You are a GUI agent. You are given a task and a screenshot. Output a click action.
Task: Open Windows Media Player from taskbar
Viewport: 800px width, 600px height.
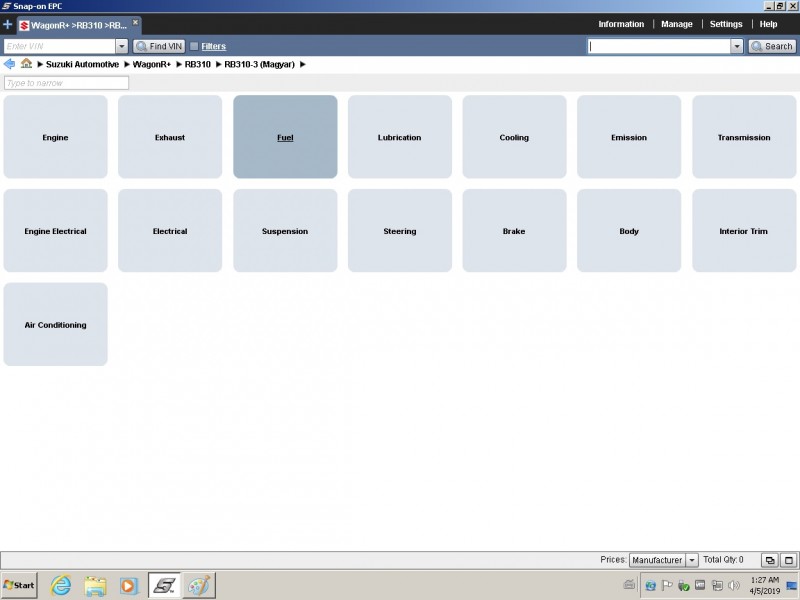(129, 586)
